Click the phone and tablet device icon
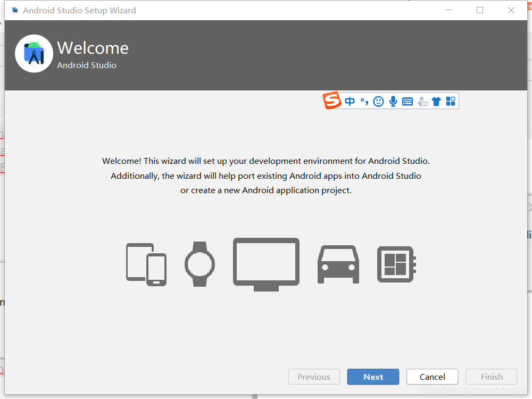Screen dimensions: 532x399 [x=146, y=264]
